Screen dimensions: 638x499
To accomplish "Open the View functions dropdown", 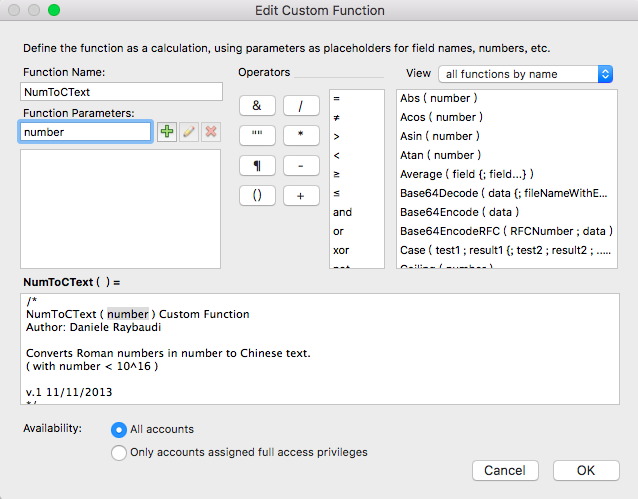I will coord(525,74).
